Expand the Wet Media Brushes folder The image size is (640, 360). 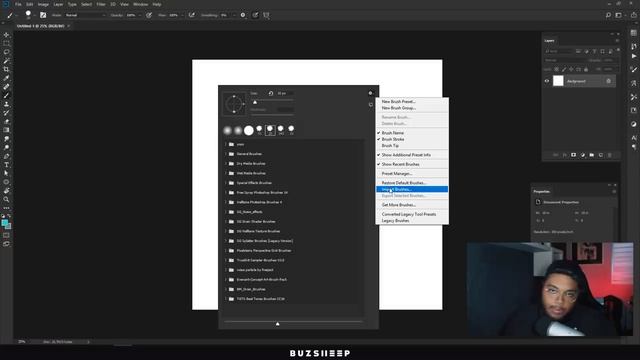[226, 173]
